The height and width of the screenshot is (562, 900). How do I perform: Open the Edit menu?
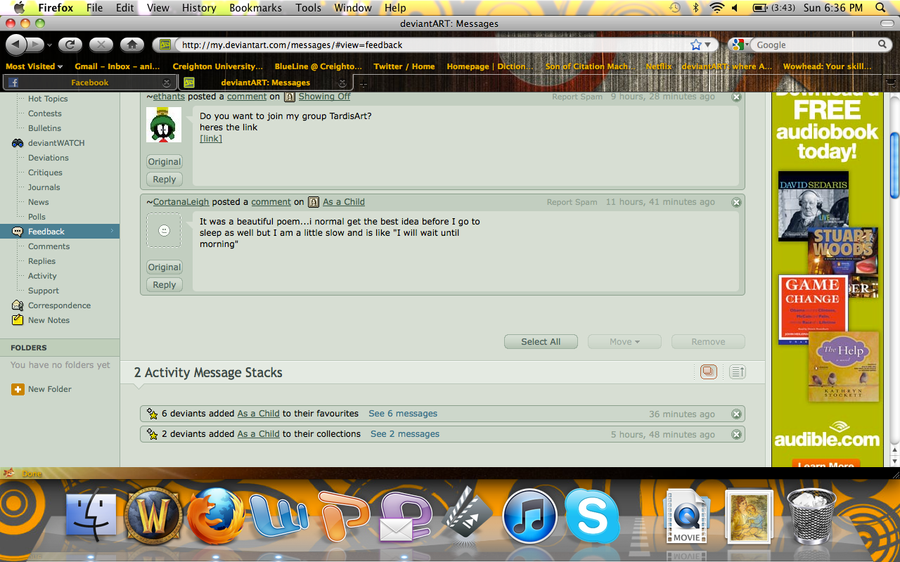[125, 7]
